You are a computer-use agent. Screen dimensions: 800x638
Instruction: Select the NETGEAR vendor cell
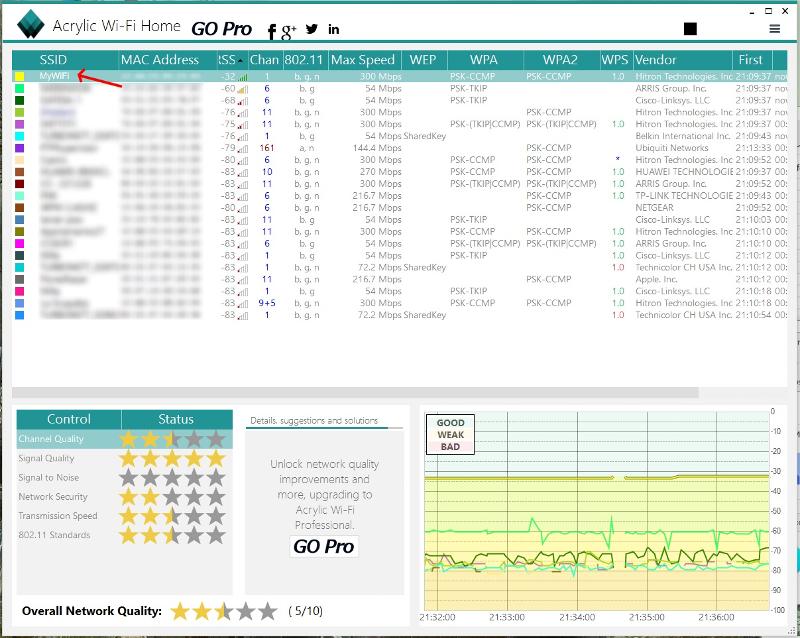(x=654, y=208)
